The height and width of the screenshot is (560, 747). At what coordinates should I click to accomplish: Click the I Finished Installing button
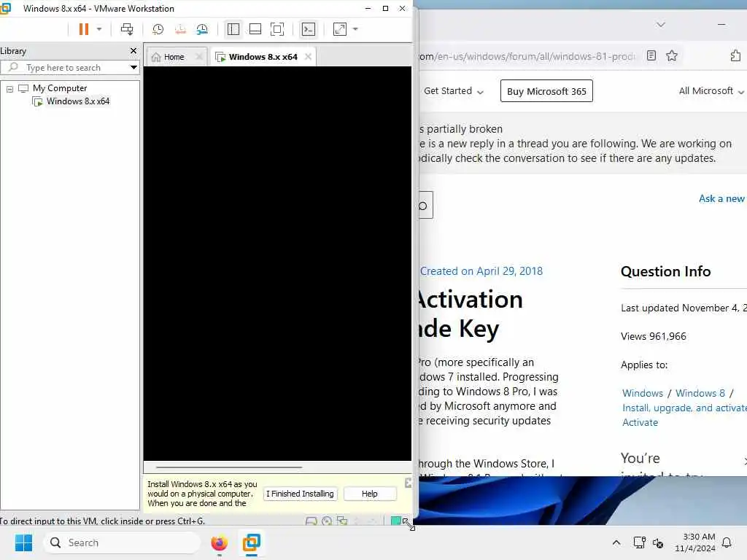tap(300, 494)
